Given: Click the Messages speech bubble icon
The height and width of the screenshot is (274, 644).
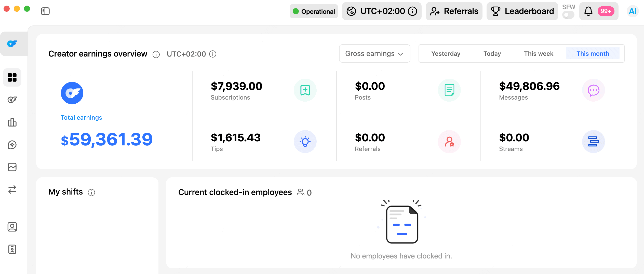Looking at the screenshot, I should pyautogui.click(x=593, y=90).
